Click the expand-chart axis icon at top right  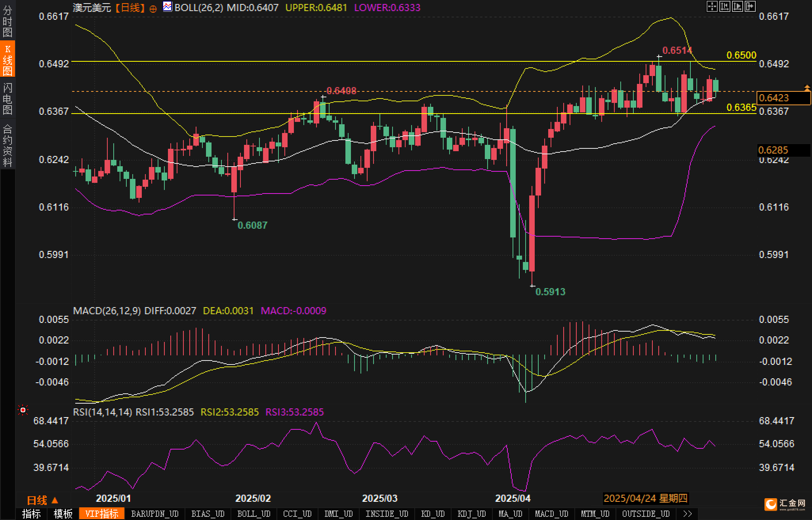737,6
